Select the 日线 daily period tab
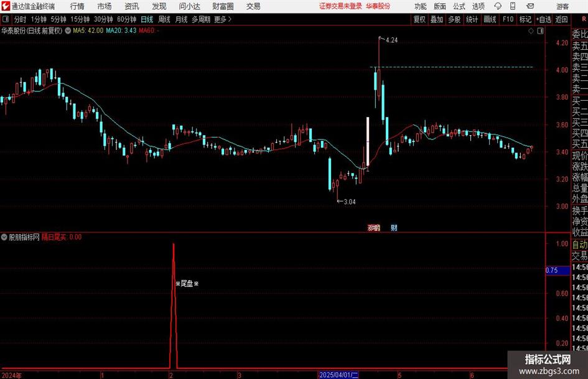This screenshot has width=588, height=379. 147,19
